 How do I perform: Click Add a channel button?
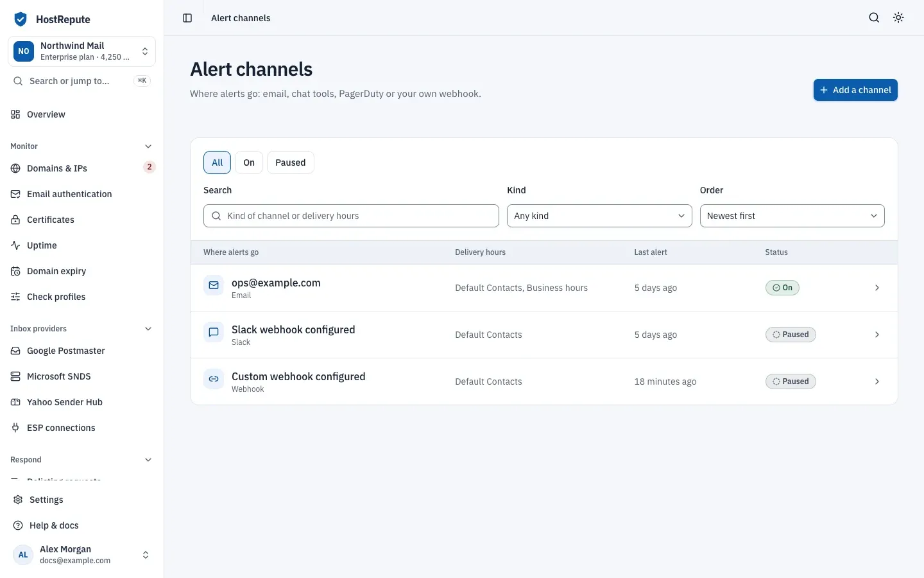point(855,90)
